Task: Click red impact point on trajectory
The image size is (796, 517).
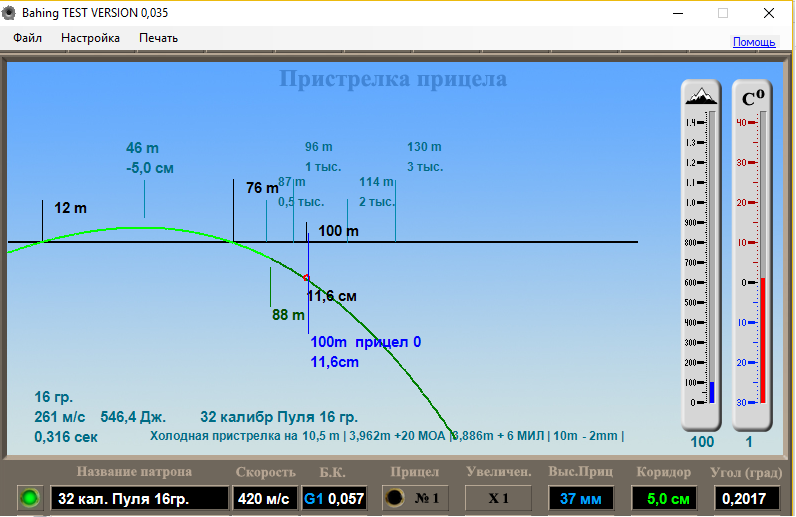Action: tap(306, 277)
